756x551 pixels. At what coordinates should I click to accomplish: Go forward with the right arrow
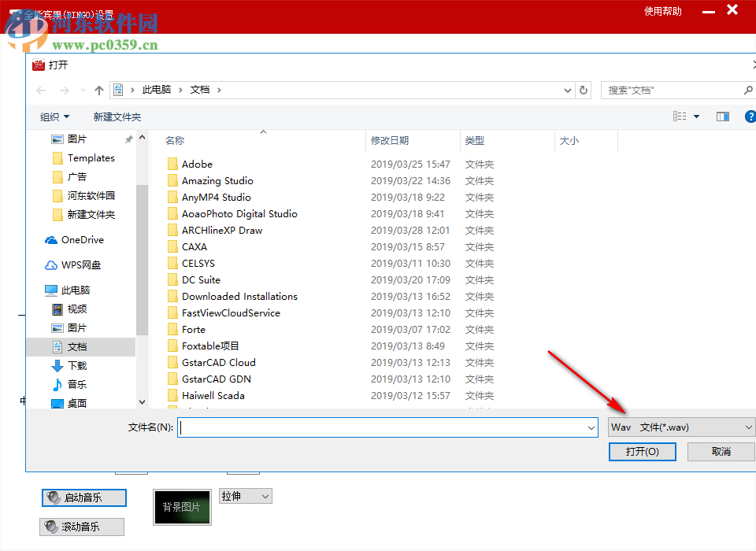(64, 91)
